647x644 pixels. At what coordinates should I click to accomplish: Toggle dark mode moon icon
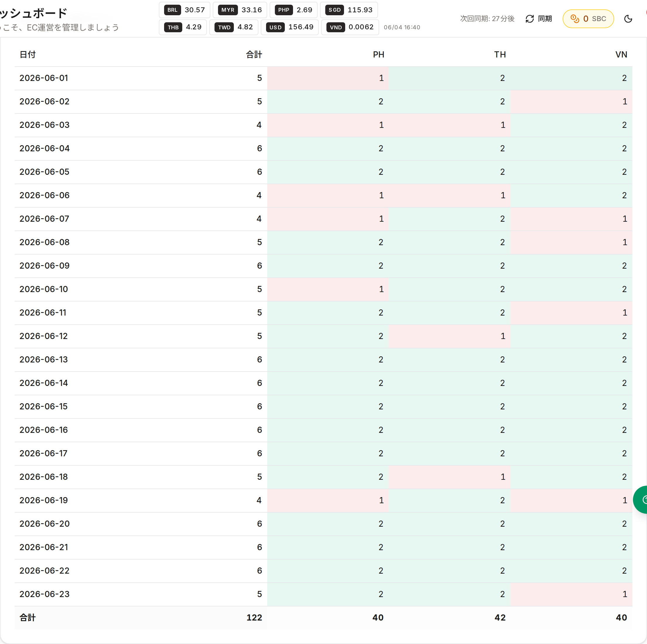[x=628, y=19]
